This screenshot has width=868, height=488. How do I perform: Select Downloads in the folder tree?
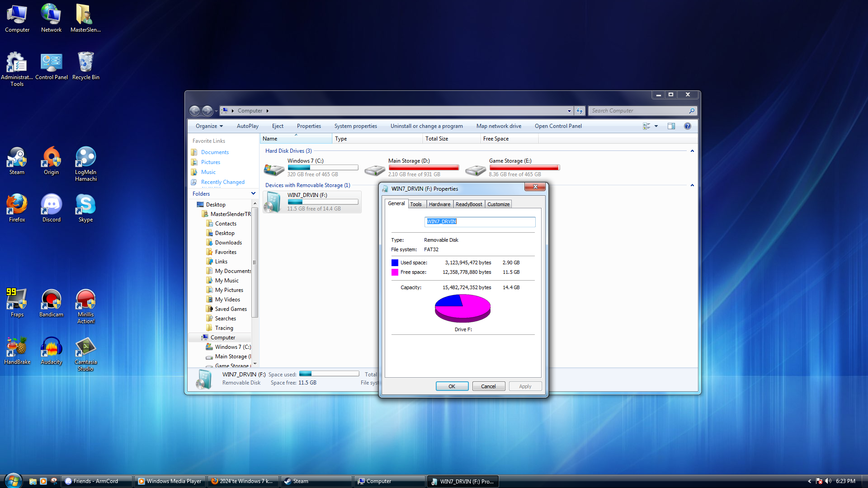pyautogui.click(x=228, y=243)
